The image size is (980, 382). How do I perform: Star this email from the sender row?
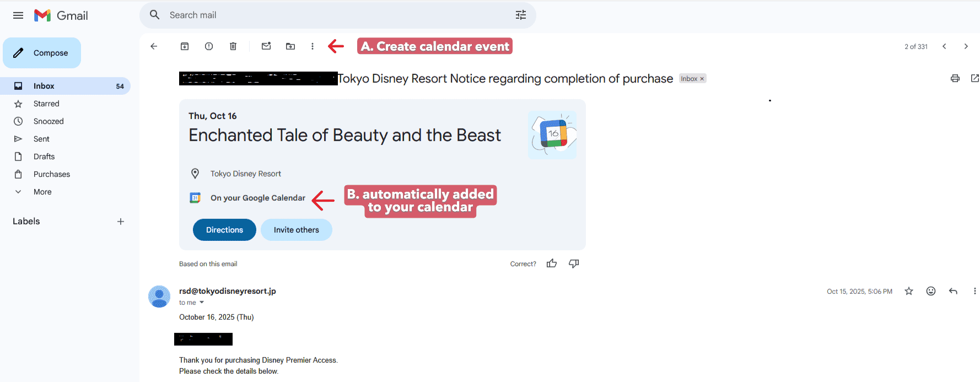pos(908,291)
